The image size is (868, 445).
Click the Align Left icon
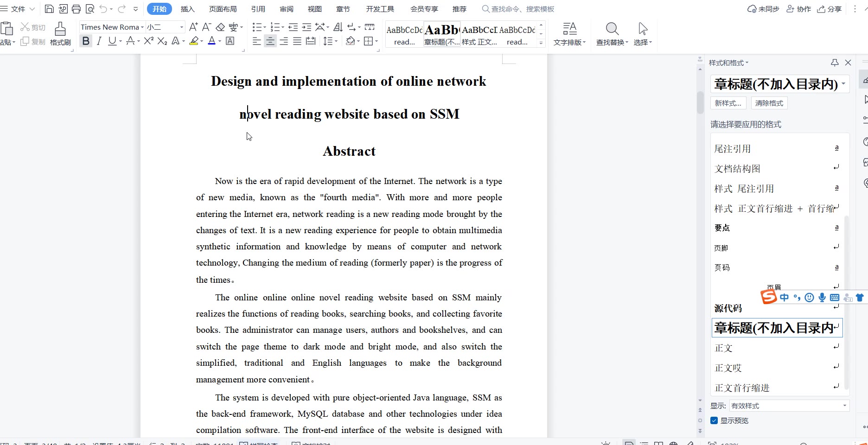coord(256,41)
